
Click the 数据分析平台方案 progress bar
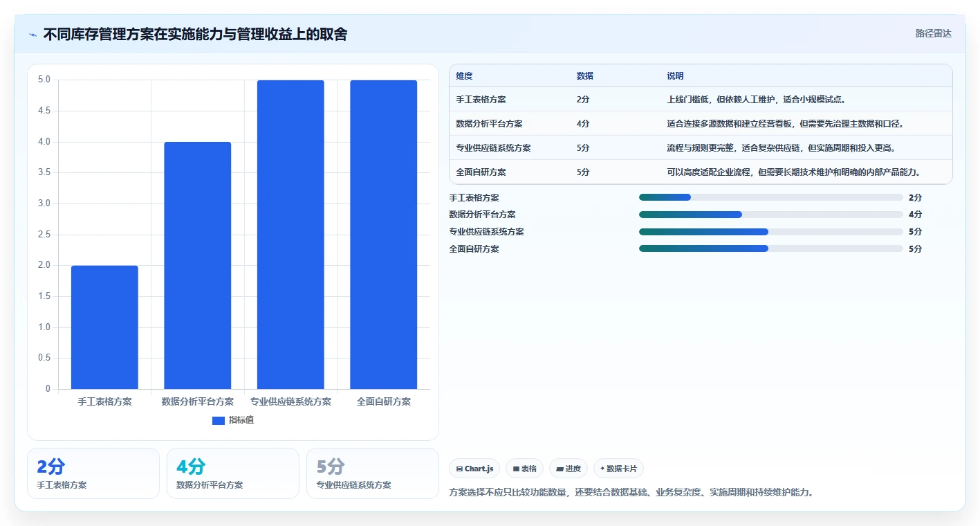pos(771,215)
